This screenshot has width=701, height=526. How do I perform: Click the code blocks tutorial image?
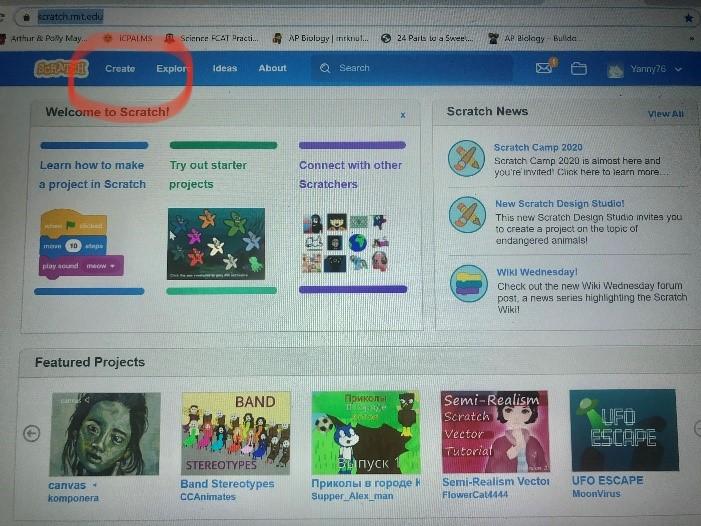(81, 244)
